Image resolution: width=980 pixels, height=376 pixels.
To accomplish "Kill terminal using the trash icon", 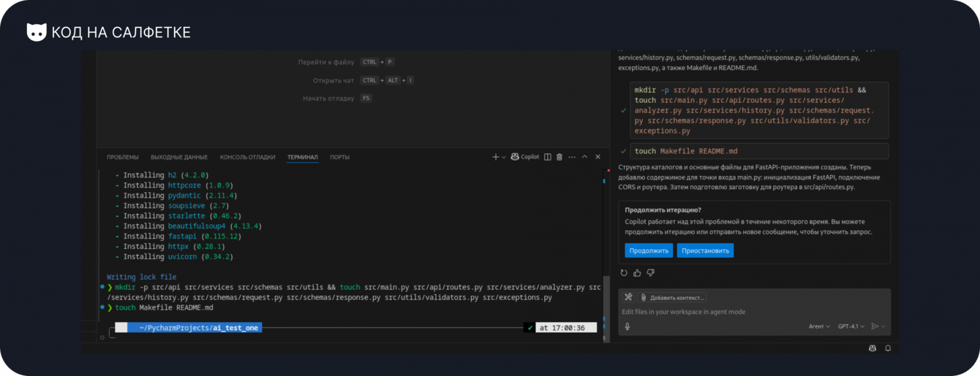I will click(x=559, y=157).
